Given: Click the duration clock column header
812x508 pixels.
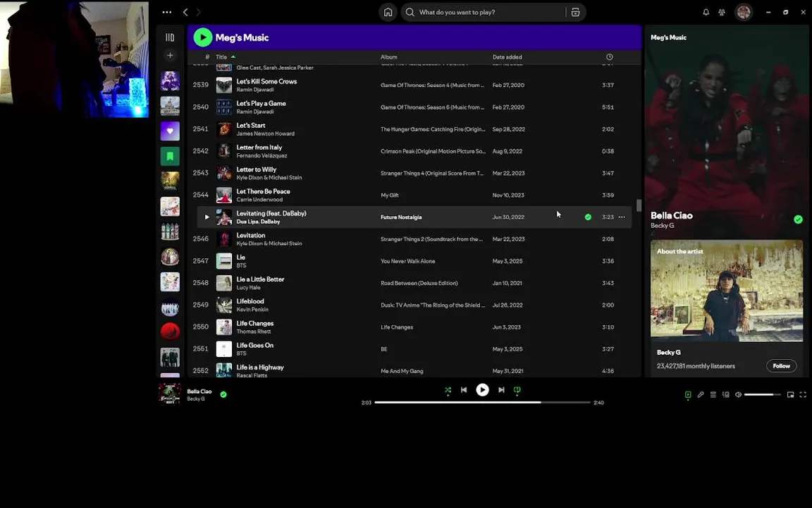Looking at the screenshot, I should (x=610, y=57).
